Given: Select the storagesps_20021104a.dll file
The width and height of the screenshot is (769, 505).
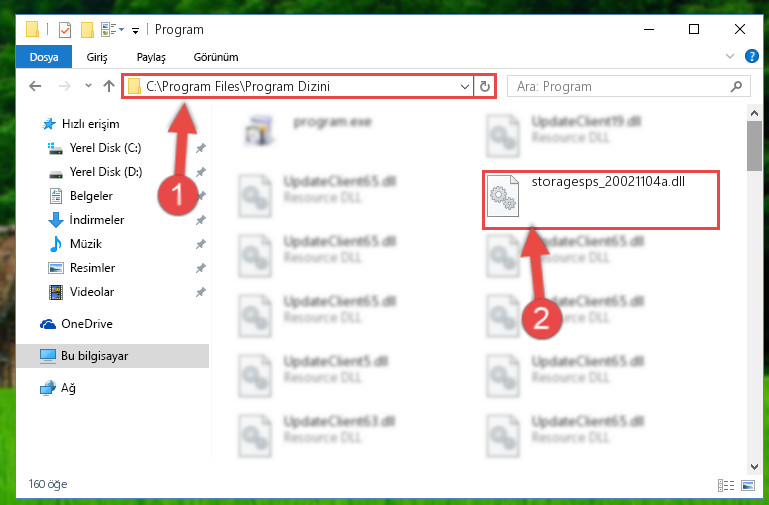Looking at the screenshot, I should click(601, 200).
